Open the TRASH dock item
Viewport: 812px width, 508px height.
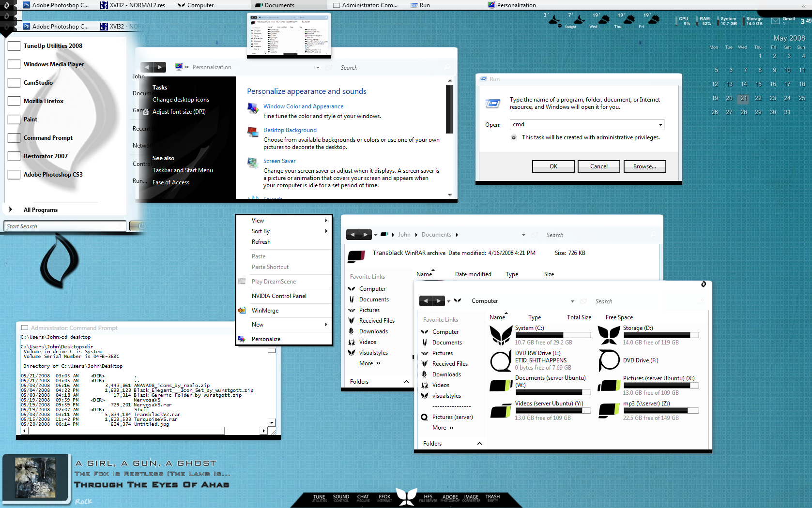tap(492, 498)
